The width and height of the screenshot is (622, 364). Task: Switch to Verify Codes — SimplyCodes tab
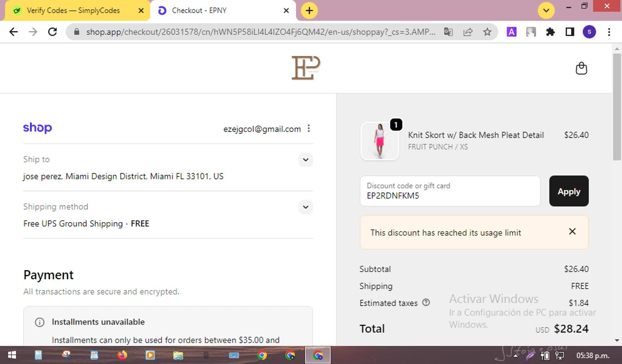click(x=73, y=10)
